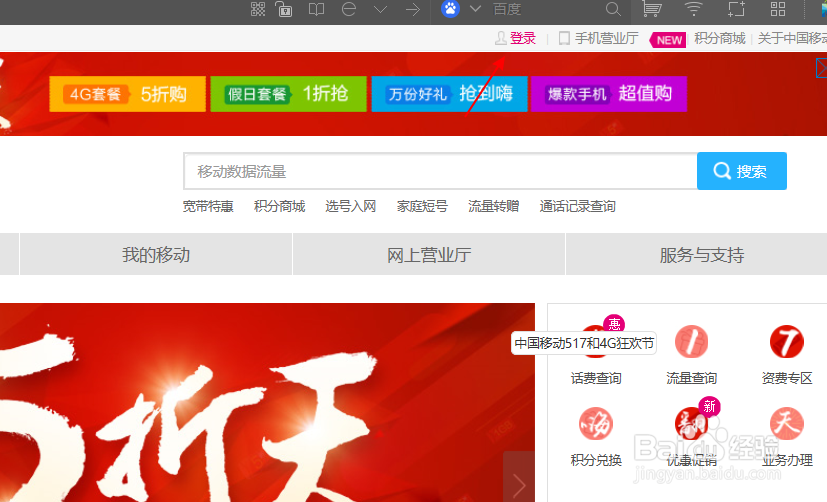This screenshot has width=827, height=502.
Task: Click the 积分兑换 text label
Action: pyautogui.click(x=596, y=460)
